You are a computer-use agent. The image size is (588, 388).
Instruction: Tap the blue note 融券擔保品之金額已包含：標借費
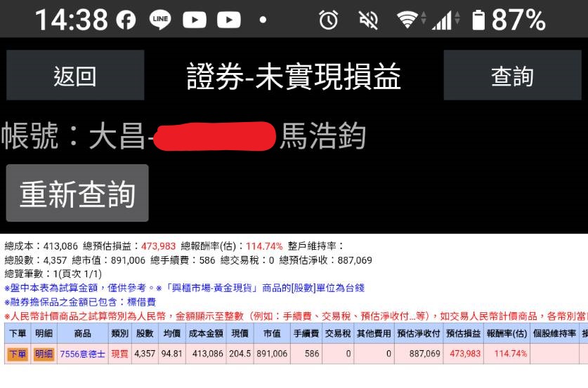tap(80, 302)
